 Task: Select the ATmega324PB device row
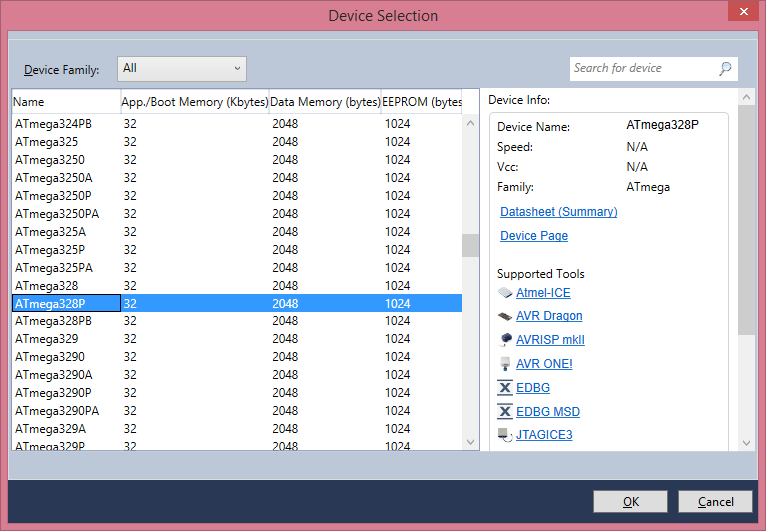237,124
